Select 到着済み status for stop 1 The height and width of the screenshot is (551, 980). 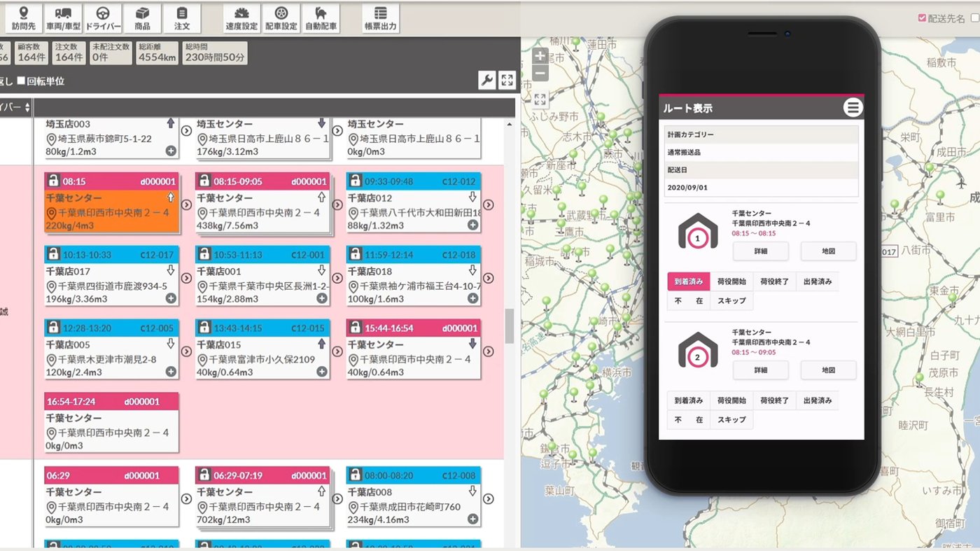(688, 281)
